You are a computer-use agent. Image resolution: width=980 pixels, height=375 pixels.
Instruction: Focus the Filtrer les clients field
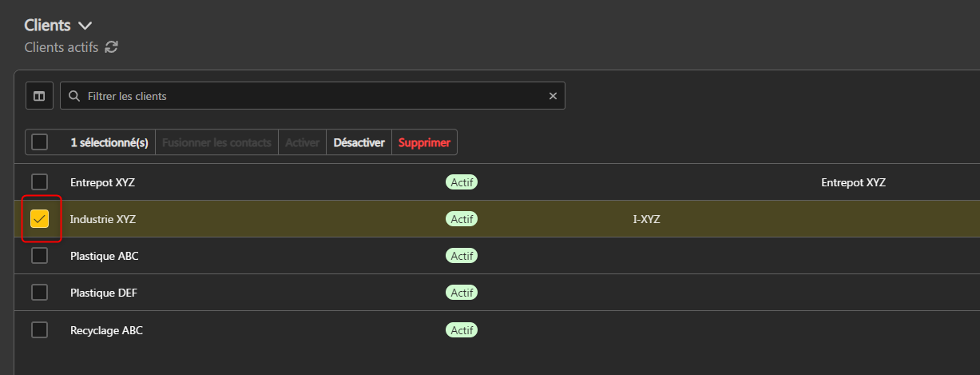[x=311, y=96]
